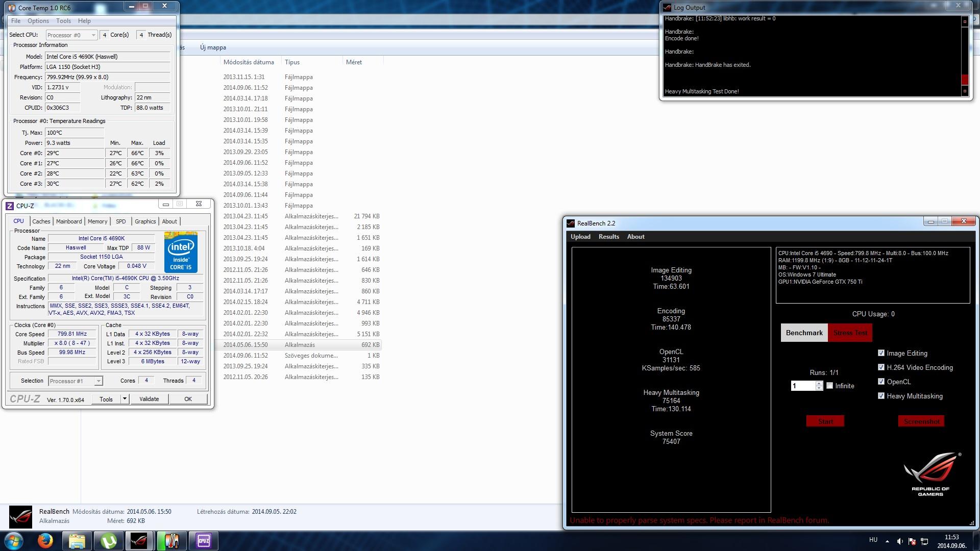Click the Log Output vertical scrollbar
Screen dimensions: 980x551
[x=965, y=56]
